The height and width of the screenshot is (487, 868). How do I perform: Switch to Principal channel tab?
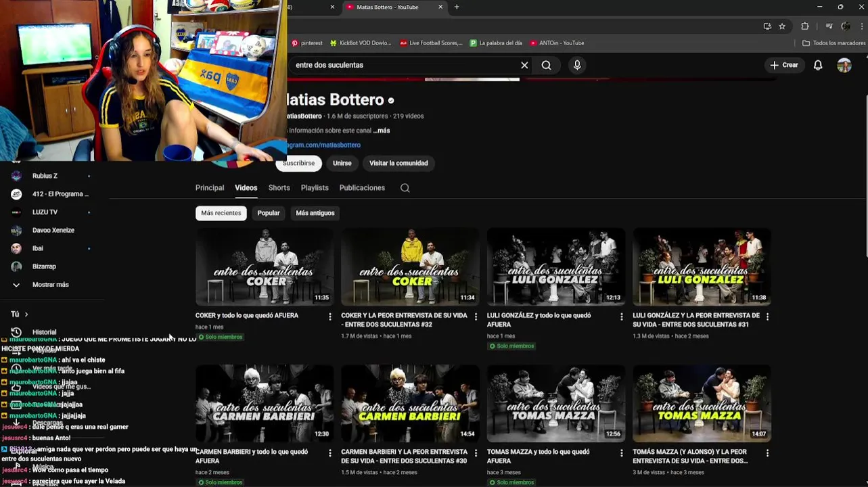coord(210,188)
